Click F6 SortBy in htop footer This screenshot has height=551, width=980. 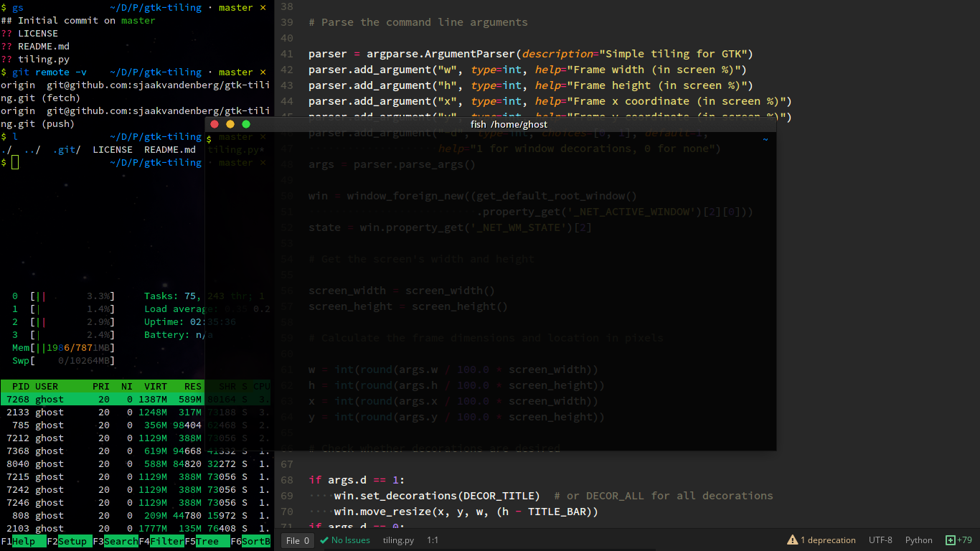tap(250, 542)
